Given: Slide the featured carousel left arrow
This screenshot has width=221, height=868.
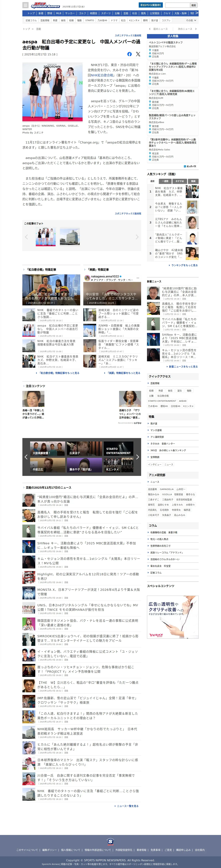Looking at the screenshot, I should pos(26,457).
